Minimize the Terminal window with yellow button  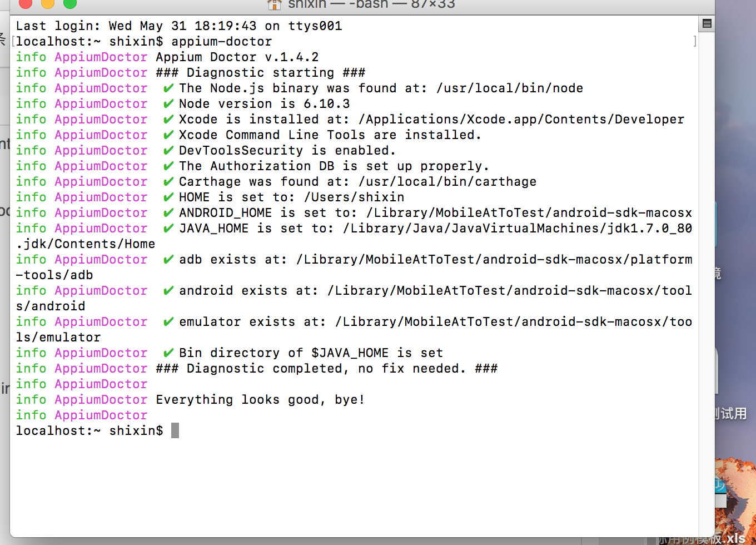(x=48, y=3)
